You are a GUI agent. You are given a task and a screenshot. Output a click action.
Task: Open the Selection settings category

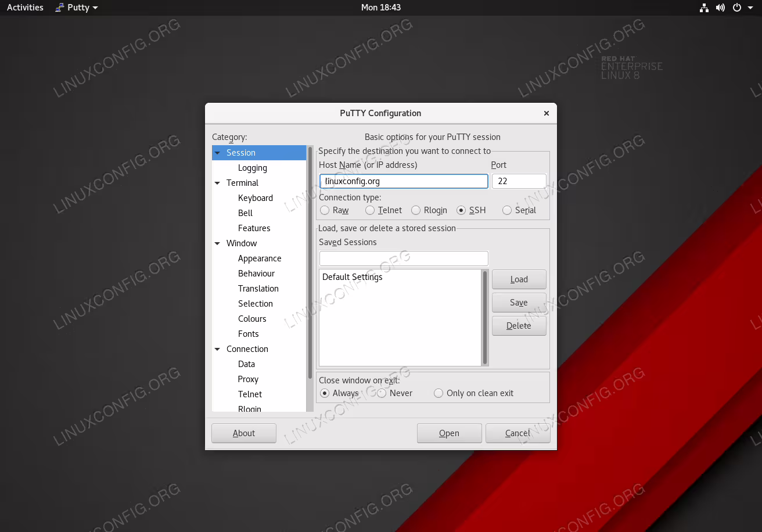(x=256, y=304)
